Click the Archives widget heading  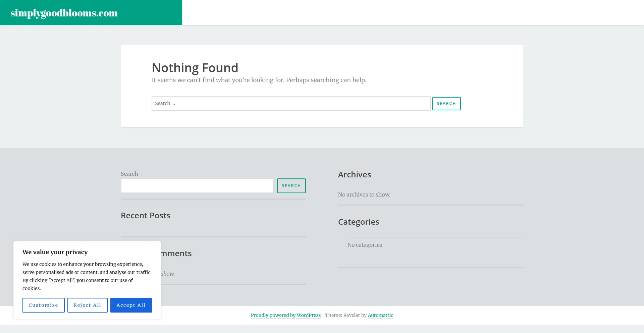click(354, 175)
